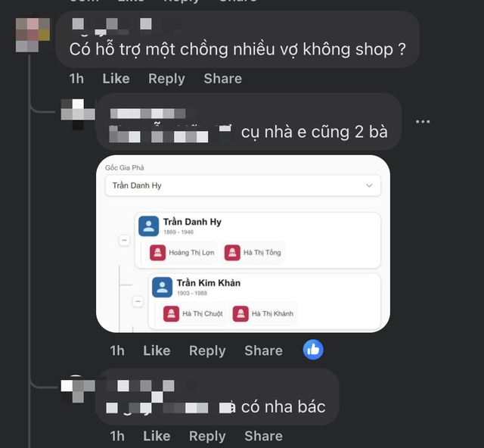This screenshot has width=484, height=448.
Task: Collapse the Trần Kim Khản tree node
Action: [x=138, y=301]
